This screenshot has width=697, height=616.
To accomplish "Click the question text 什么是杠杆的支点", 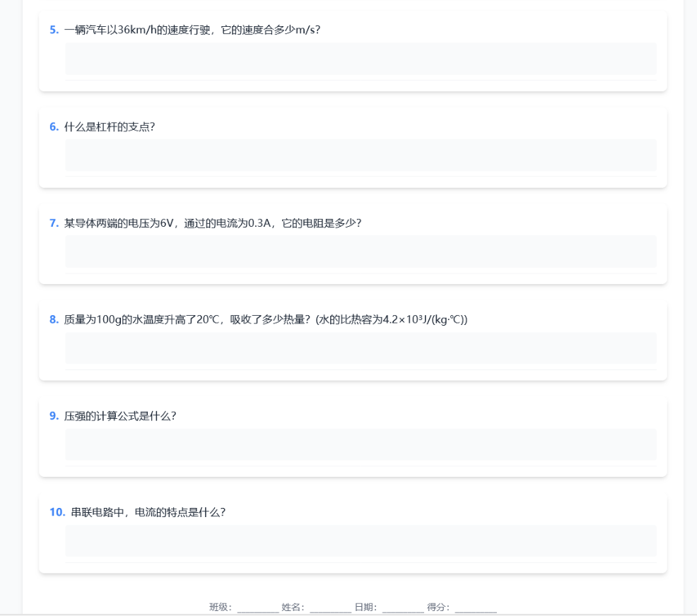I will pos(110,126).
